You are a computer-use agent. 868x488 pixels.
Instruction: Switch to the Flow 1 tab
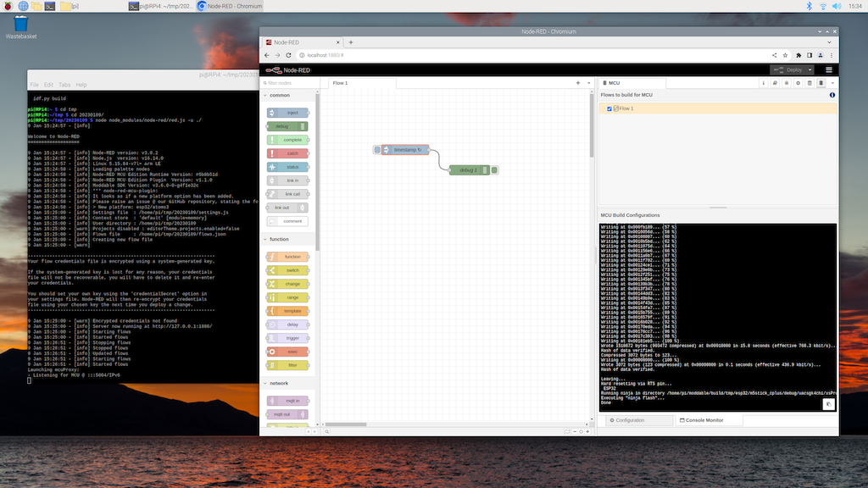[x=339, y=83]
